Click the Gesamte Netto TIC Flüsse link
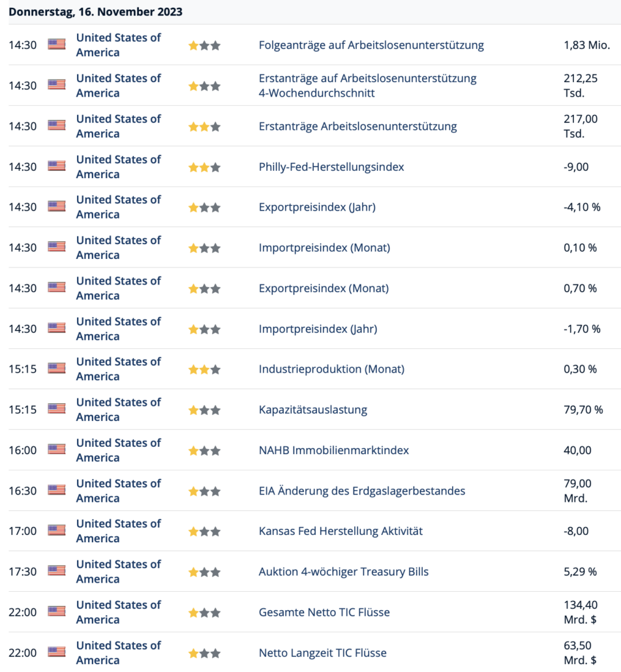Image resolution: width=621 pixels, height=672 pixels. coord(324,612)
